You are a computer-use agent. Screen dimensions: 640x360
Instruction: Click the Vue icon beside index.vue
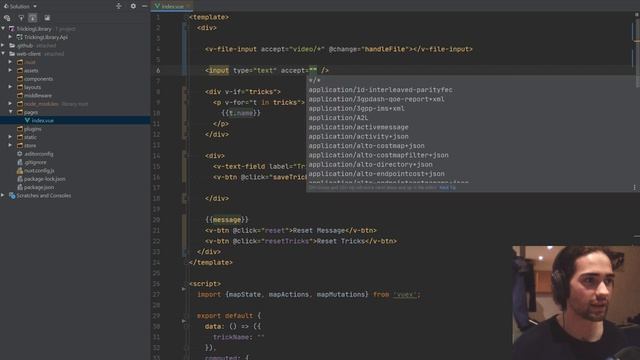(27, 120)
